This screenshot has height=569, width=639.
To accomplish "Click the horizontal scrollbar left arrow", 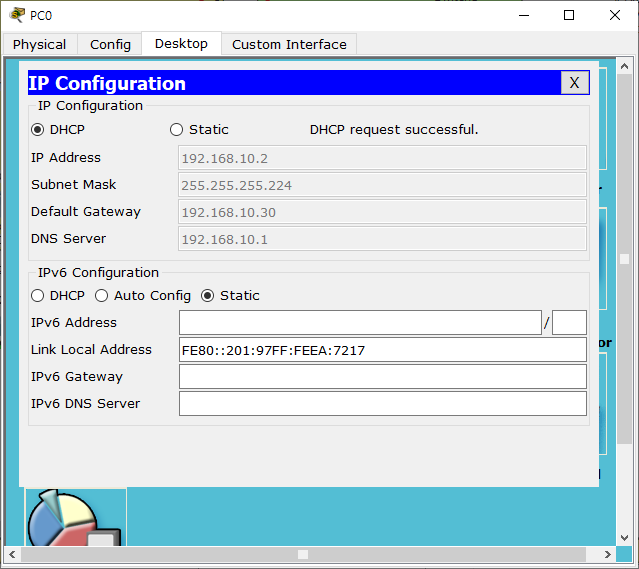I will [x=12, y=554].
